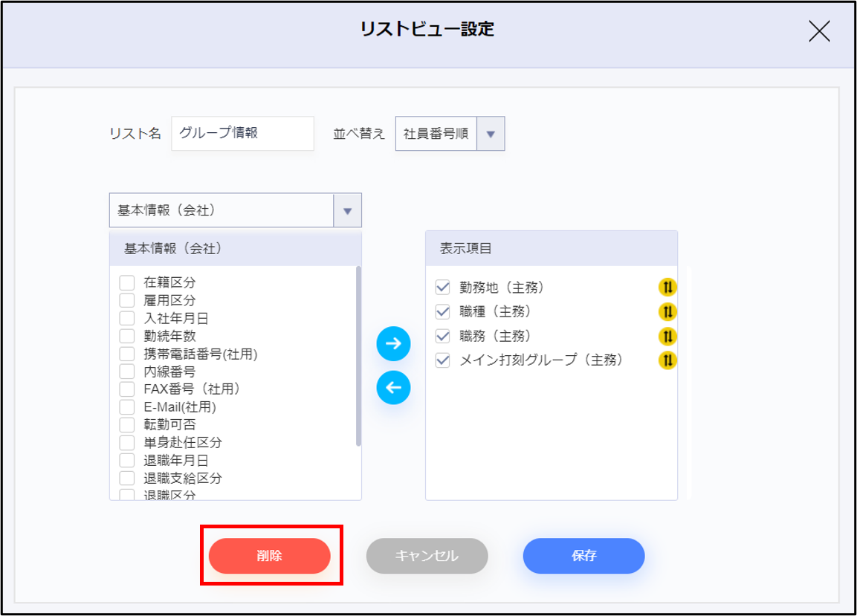Screen dimensions: 857x616
Task: Click the blue 保存 button
Action: pyautogui.click(x=583, y=556)
